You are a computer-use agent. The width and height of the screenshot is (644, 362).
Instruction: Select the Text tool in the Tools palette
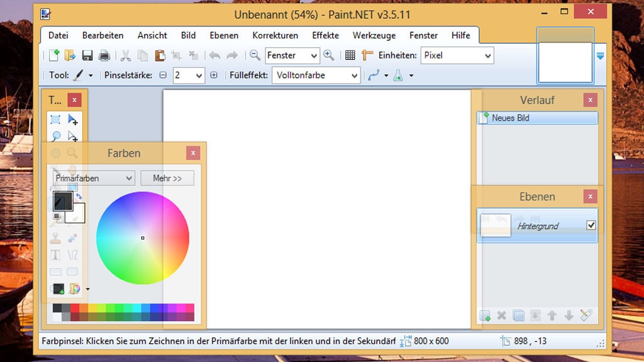[55, 255]
